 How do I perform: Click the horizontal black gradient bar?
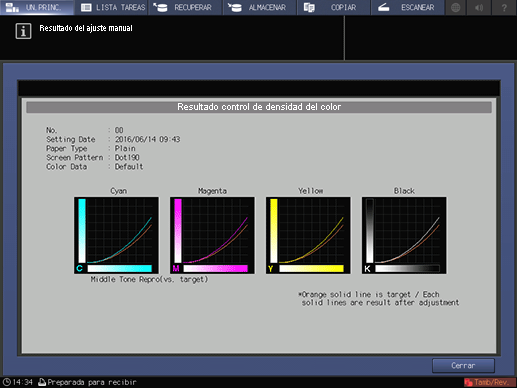coord(408,268)
